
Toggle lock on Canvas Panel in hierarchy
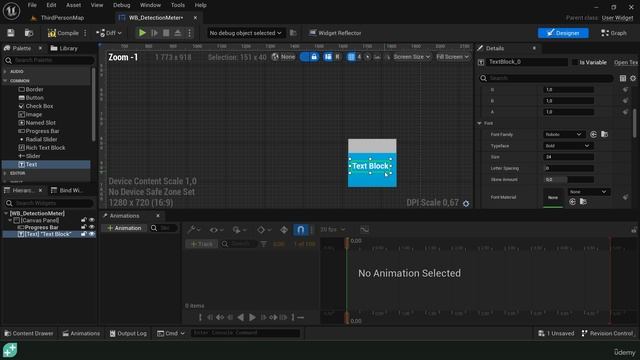pos(84,220)
